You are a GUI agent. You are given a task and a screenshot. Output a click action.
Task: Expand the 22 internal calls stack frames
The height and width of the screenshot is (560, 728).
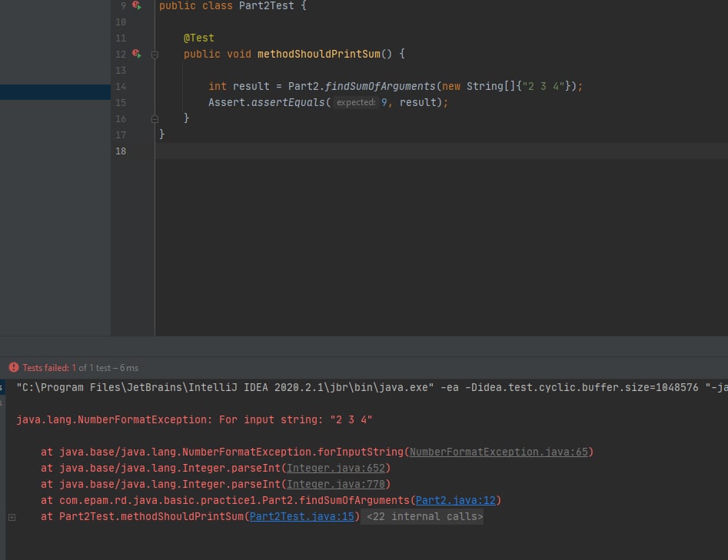pyautogui.click(x=12, y=517)
